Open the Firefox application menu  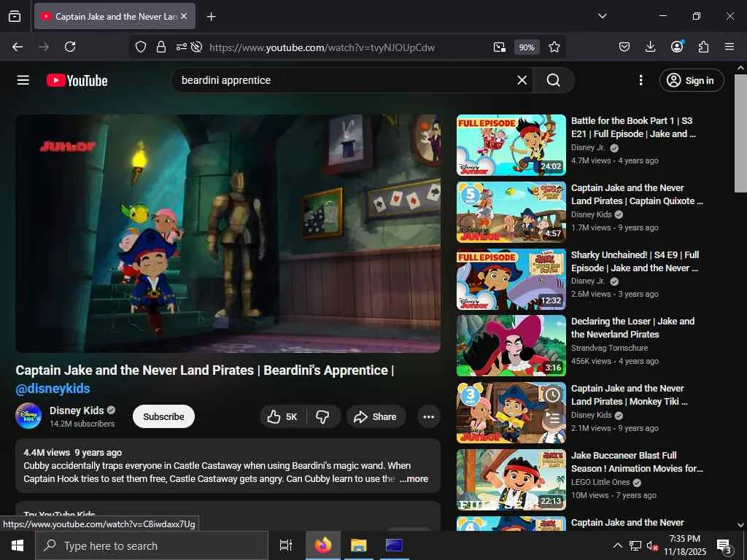coord(729,47)
